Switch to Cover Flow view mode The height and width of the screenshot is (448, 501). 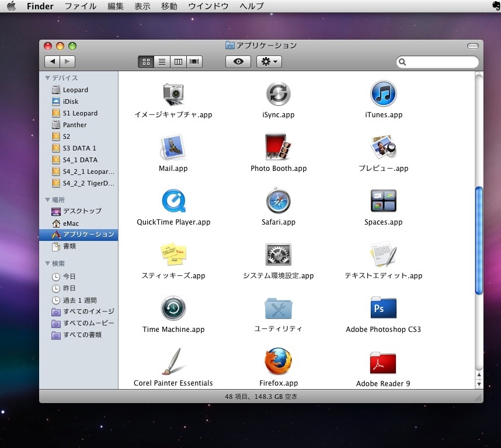click(x=194, y=62)
